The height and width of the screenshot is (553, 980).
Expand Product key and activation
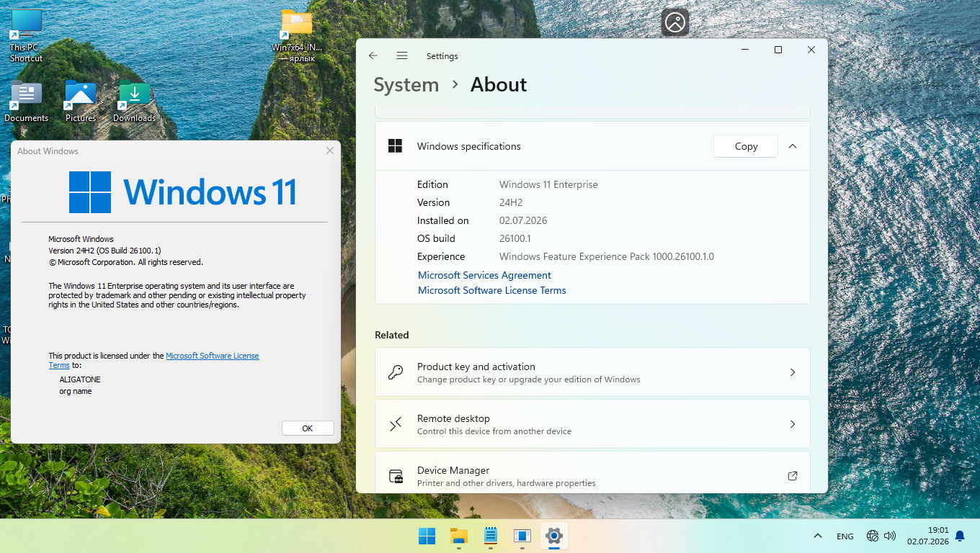click(x=592, y=372)
